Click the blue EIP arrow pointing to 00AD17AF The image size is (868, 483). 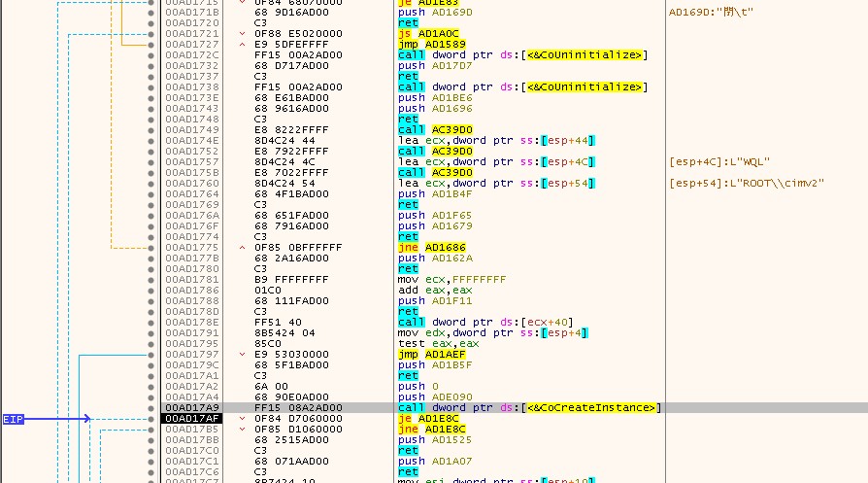(x=58, y=419)
